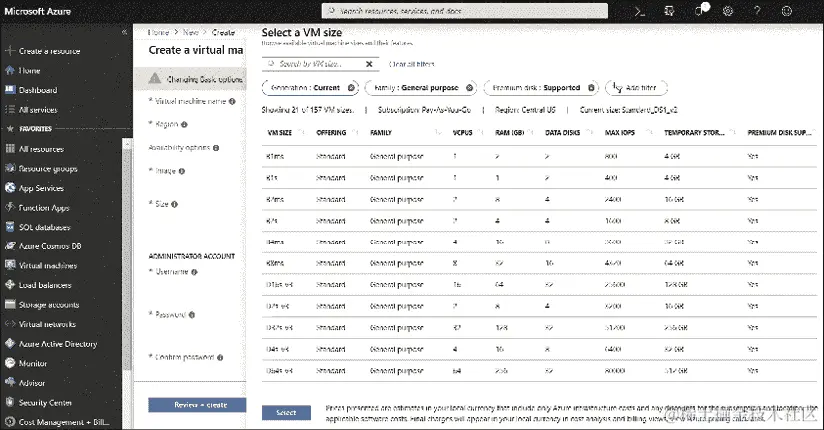Viewport: 824px width, 430px height.
Task: Sort by the FAMILY column header
Action: point(381,132)
